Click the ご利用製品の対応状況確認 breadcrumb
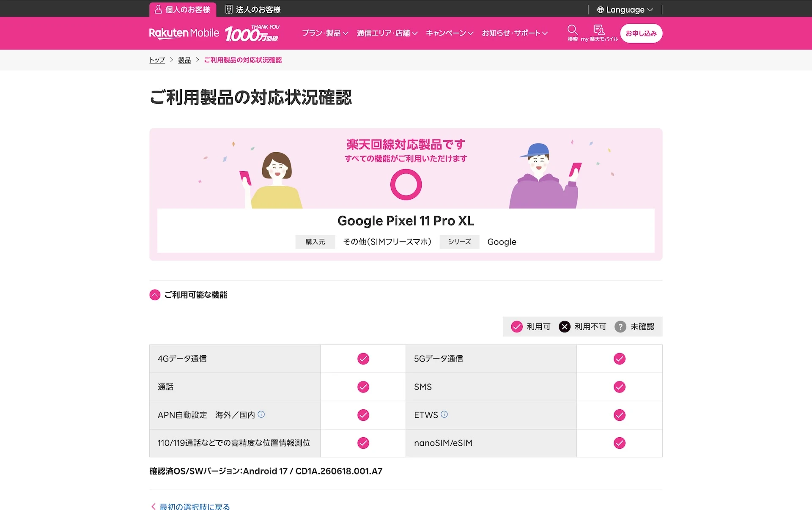 [243, 60]
